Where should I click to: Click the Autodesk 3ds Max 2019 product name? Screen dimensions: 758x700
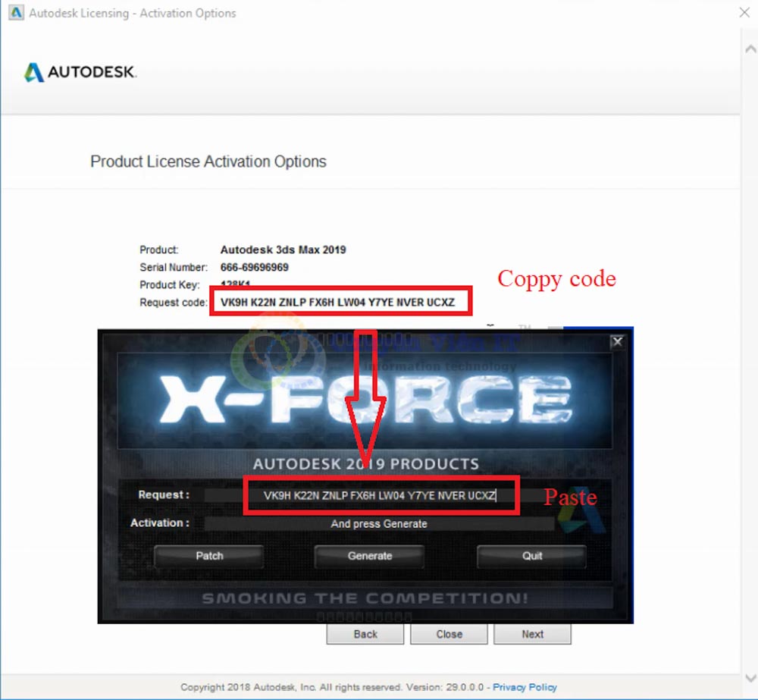coord(283,250)
